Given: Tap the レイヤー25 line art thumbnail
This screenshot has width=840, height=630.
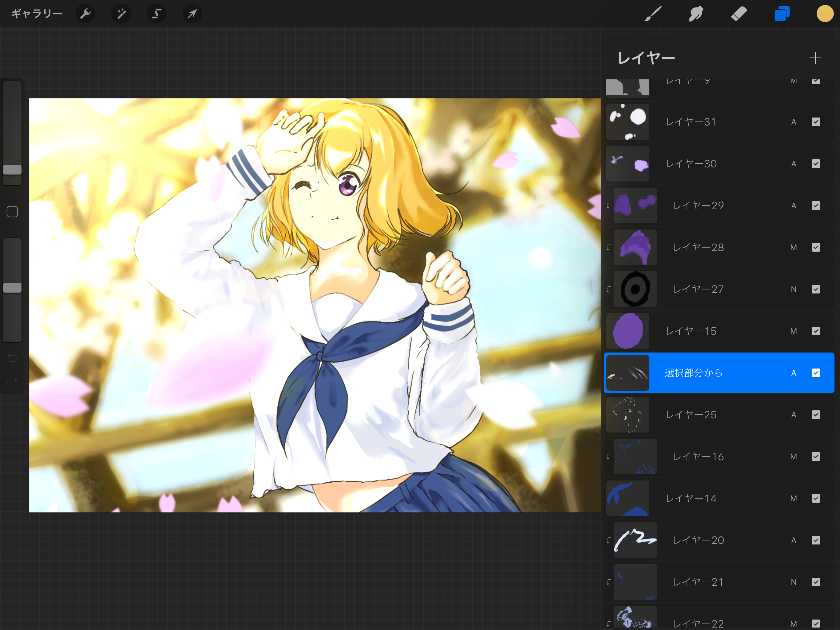Looking at the screenshot, I should [x=627, y=415].
